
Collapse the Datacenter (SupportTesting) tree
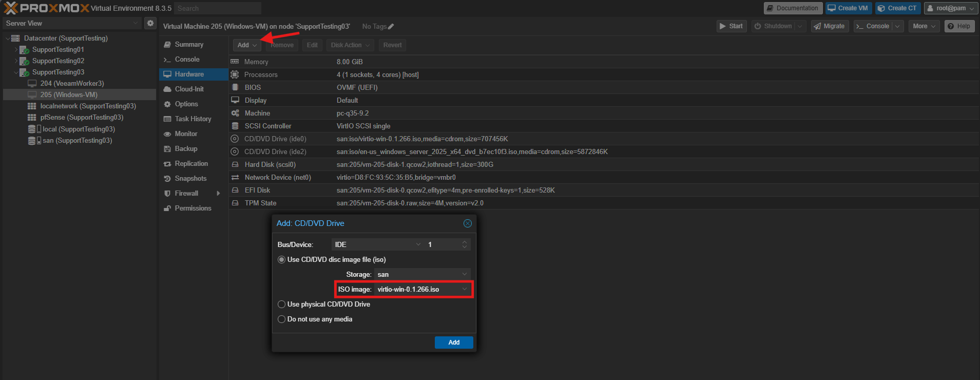[x=7, y=39]
